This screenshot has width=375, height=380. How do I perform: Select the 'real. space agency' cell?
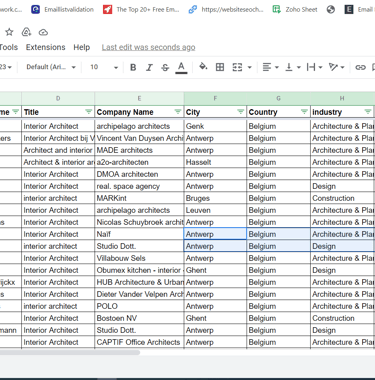139,186
